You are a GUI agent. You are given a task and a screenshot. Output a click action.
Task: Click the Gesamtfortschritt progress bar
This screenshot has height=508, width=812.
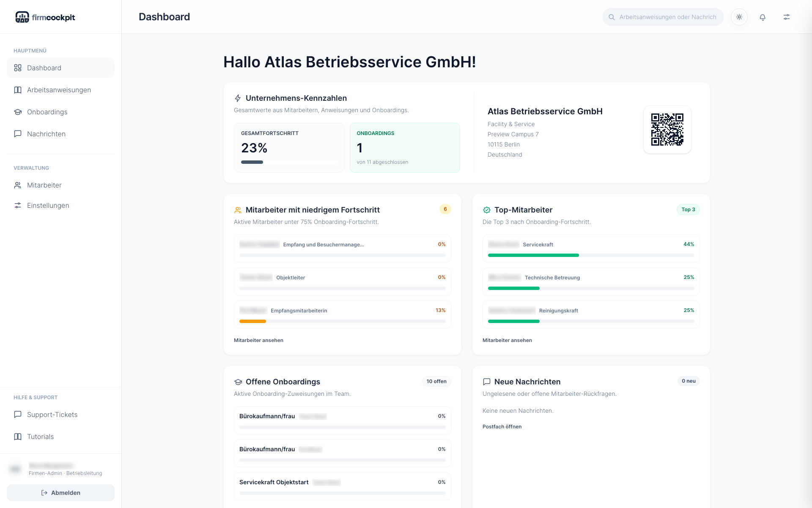click(x=289, y=162)
